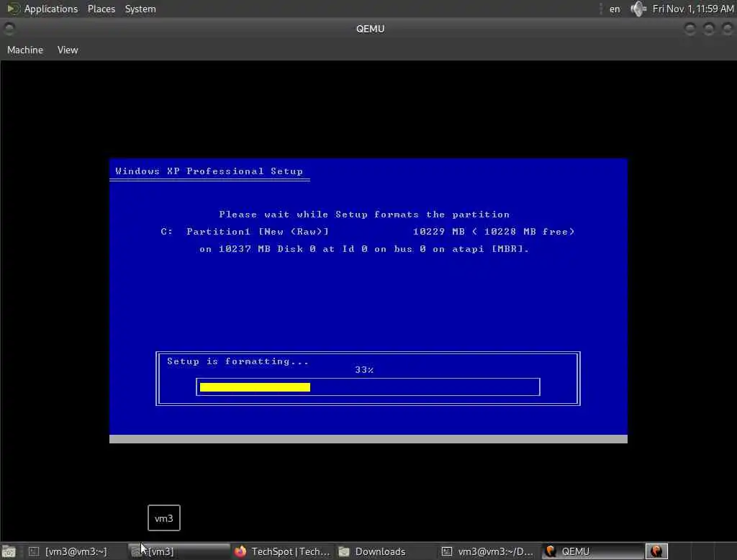This screenshot has height=560, width=737.
Task: Click the folder icon on the Downloads task
Action: (x=344, y=551)
